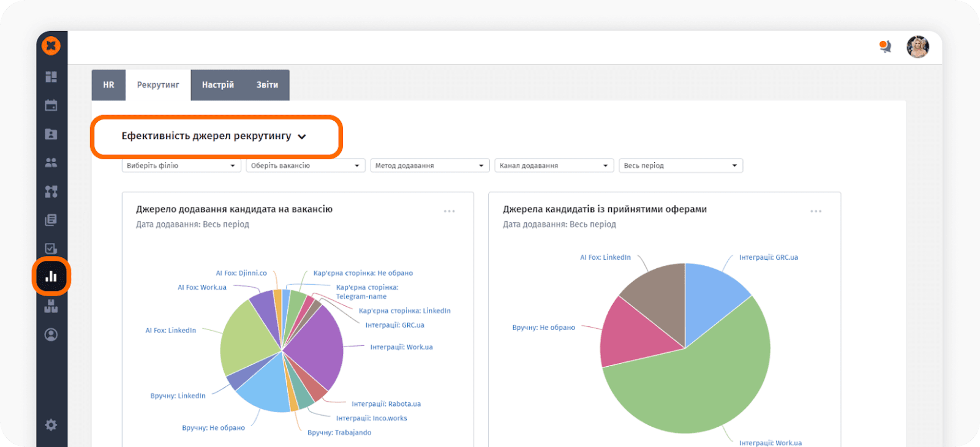Open the chat notifications icon in header

pos(885,47)
